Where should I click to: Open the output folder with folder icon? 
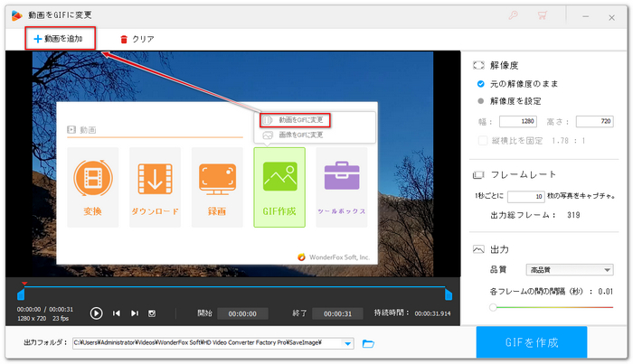[368, 343]
